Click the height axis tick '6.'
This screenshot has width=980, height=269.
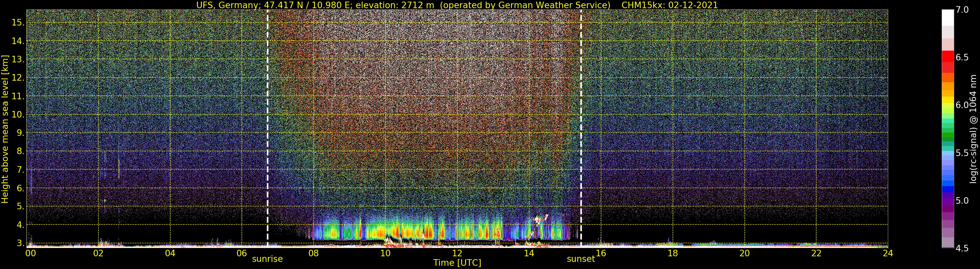pos(20,188)
